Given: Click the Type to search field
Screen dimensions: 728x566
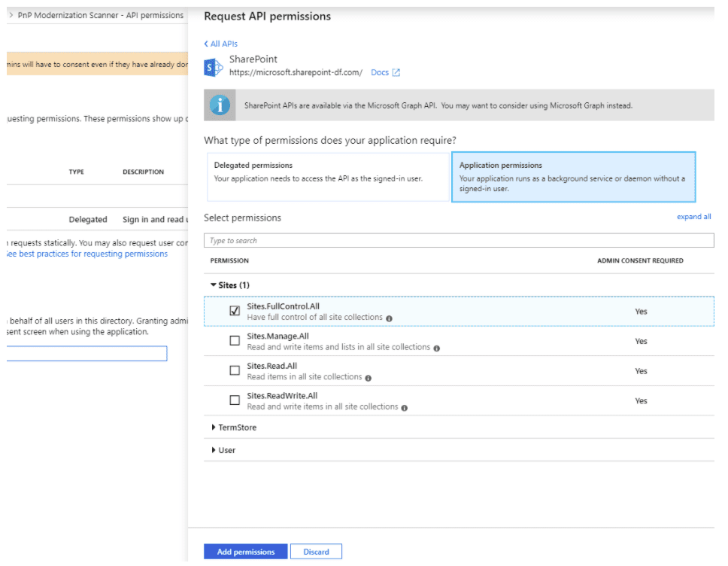Looking at the screenshot, I should point(459,240).
